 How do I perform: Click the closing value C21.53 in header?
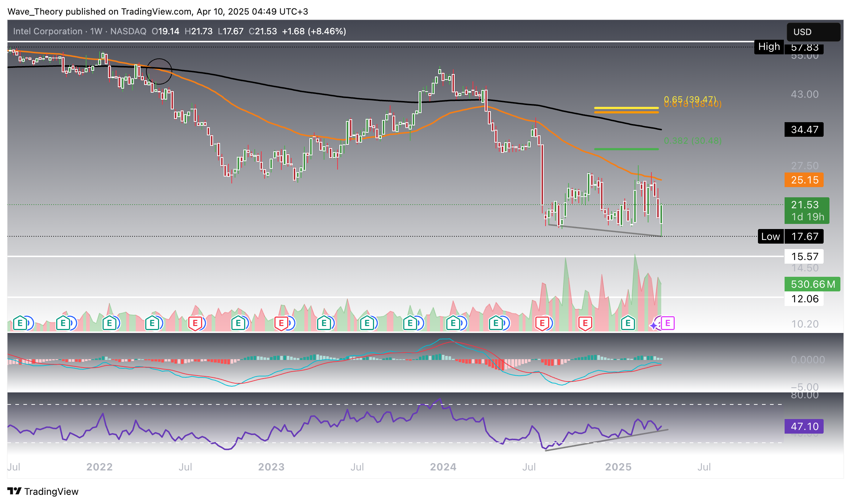263,31
